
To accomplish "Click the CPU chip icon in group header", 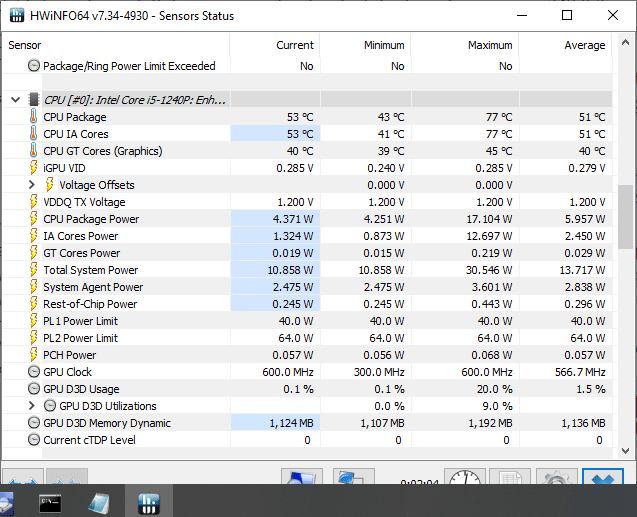I will [x=34, y=100].
